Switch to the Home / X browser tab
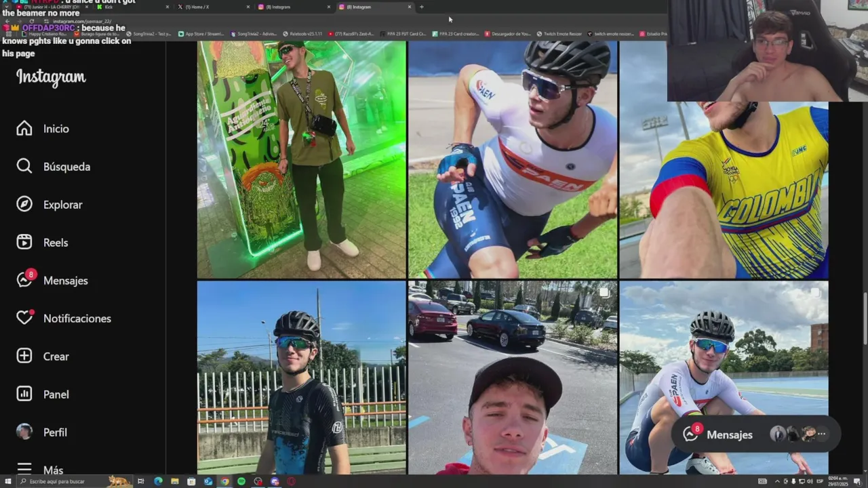The height and width of the screenshot is (488, 868). click(213, 7)
